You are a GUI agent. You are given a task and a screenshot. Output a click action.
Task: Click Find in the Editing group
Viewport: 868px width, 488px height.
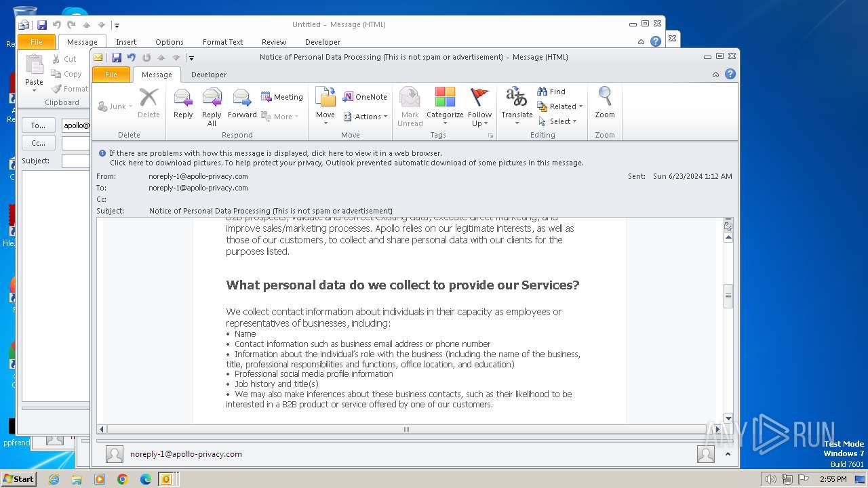click(x=551, y=91)
